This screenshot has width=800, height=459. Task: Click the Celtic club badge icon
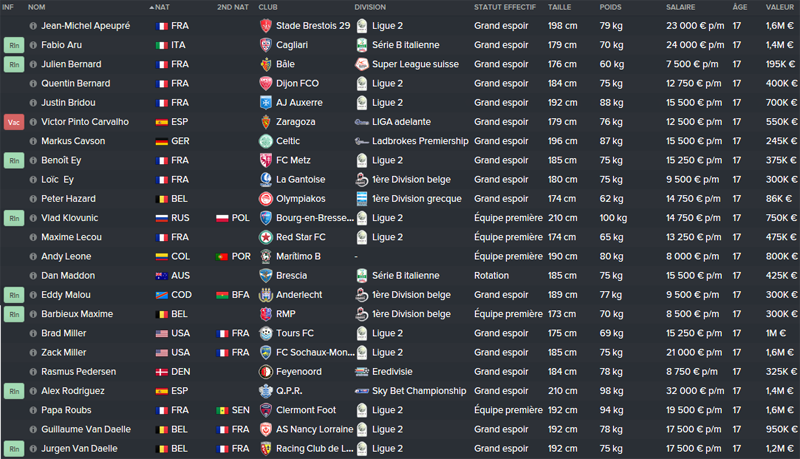[x=265, y=141]
